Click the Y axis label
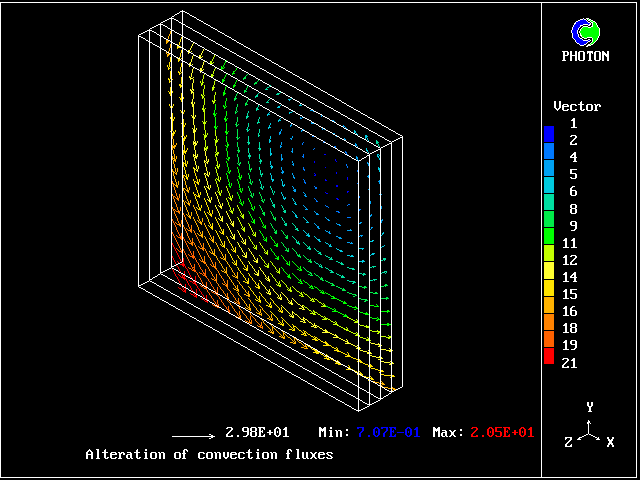Screen dimensions: 640x480 [590, 407]
